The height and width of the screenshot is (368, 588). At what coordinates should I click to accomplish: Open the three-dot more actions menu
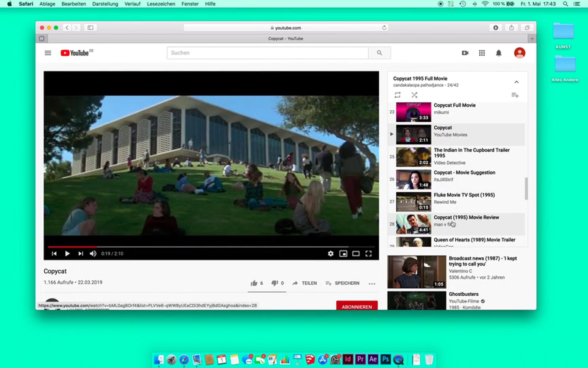point(372,284)
